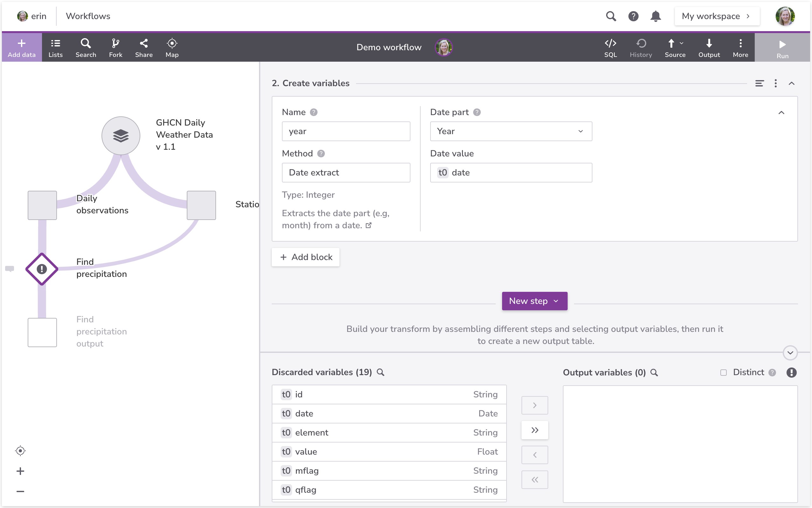Open the SQL code view
Image resolution: width=812 pixels, height=508 pixels.
pos(610,47)
